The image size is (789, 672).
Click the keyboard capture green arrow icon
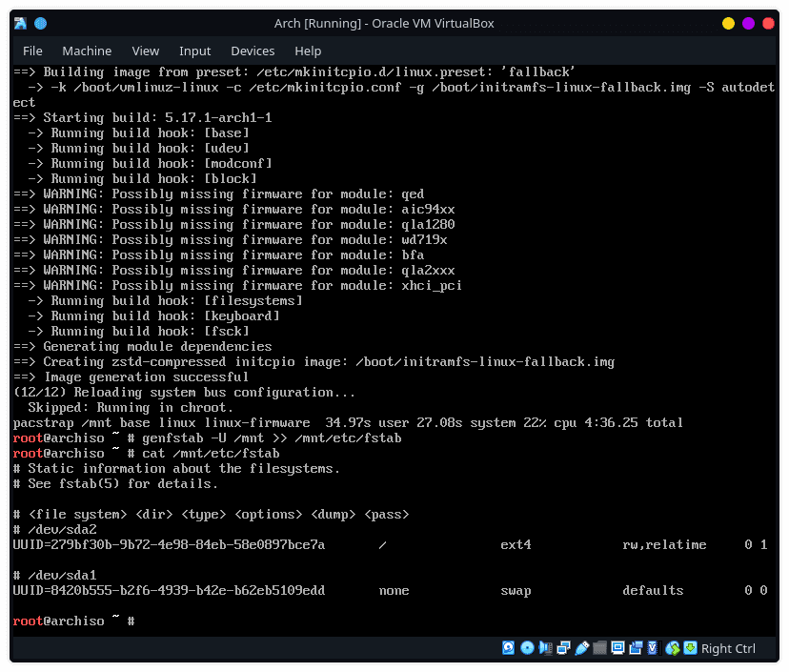[x=690, y=648]
